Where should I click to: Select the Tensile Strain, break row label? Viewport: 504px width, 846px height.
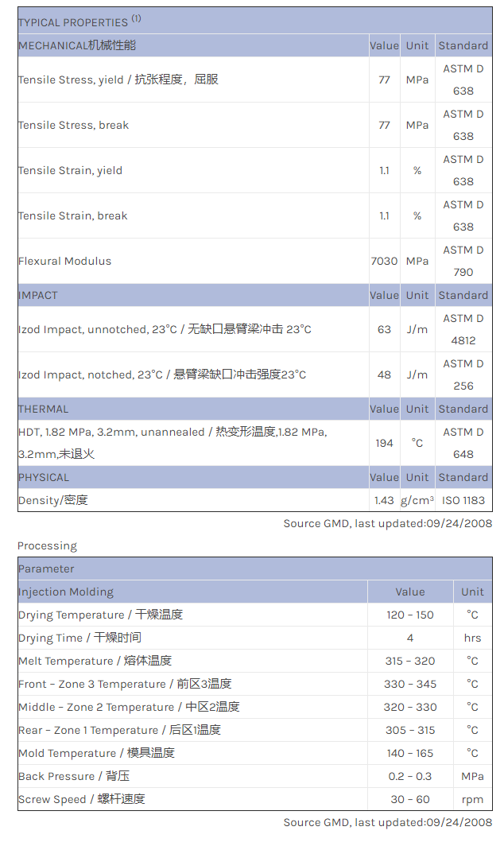72,215
